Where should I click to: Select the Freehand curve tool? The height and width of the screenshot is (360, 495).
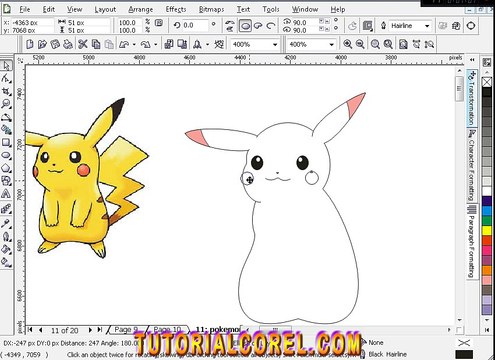(x=6, y=117)
